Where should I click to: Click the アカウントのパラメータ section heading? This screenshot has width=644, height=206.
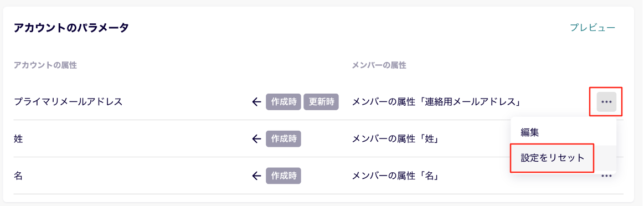71,28
